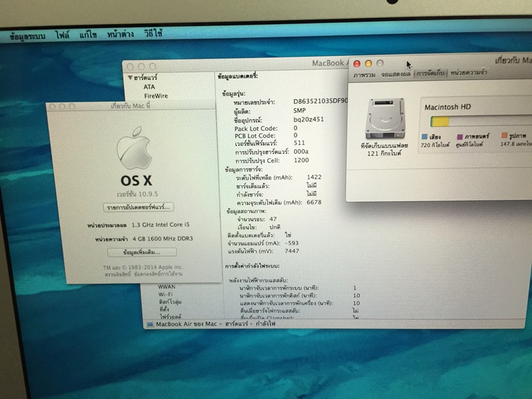Select ATA in the hardware sidebar
532x399 pixels.
pos(149,87)
